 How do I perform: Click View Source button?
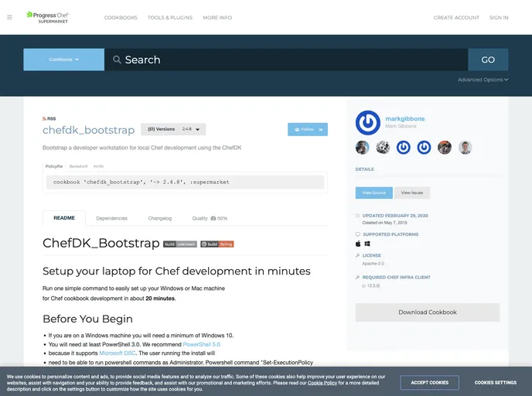(374, 193)
